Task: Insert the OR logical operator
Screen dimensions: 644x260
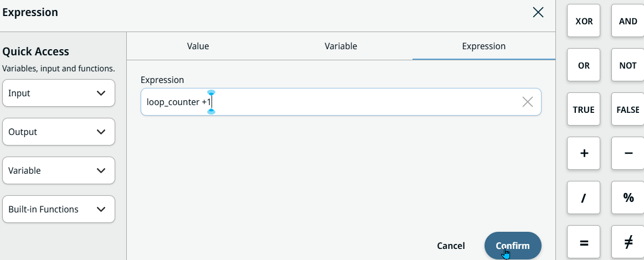Action: tap(584, 65)
